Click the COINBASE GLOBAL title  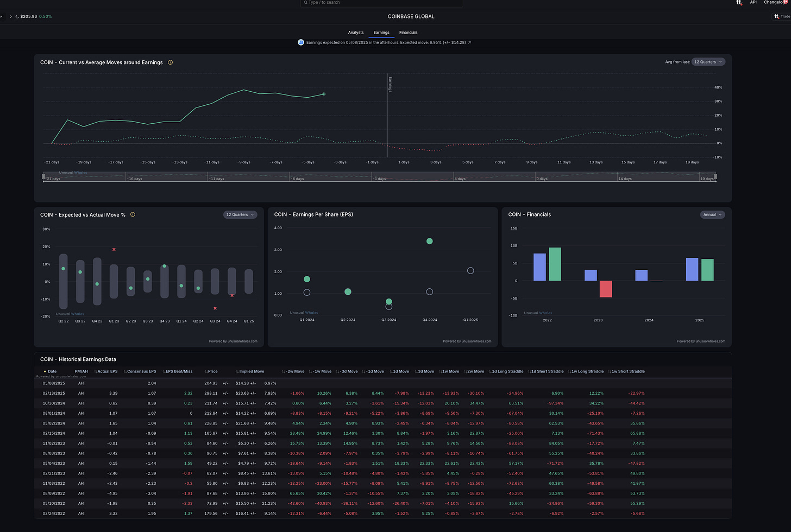click(x=411, y=16)
